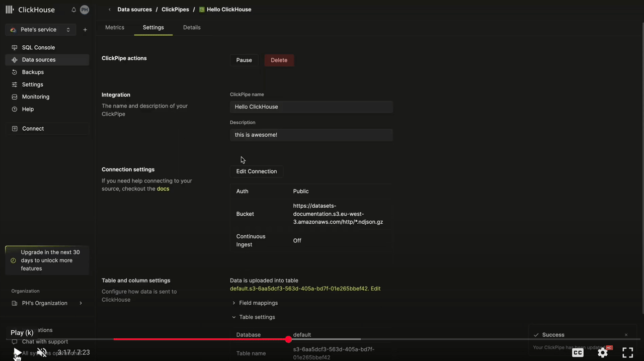
Task: Click the PH user avatar icon
Action: (x=85, y=10)
